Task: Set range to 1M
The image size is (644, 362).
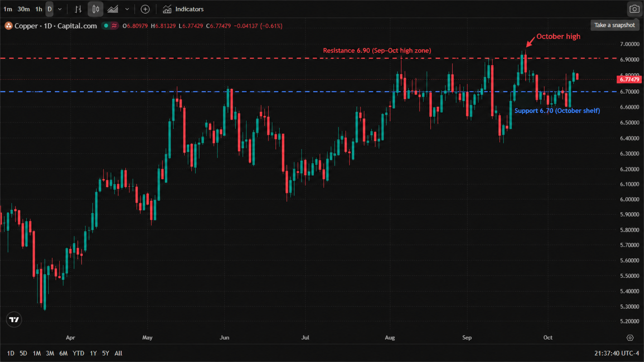Action: 37,353
